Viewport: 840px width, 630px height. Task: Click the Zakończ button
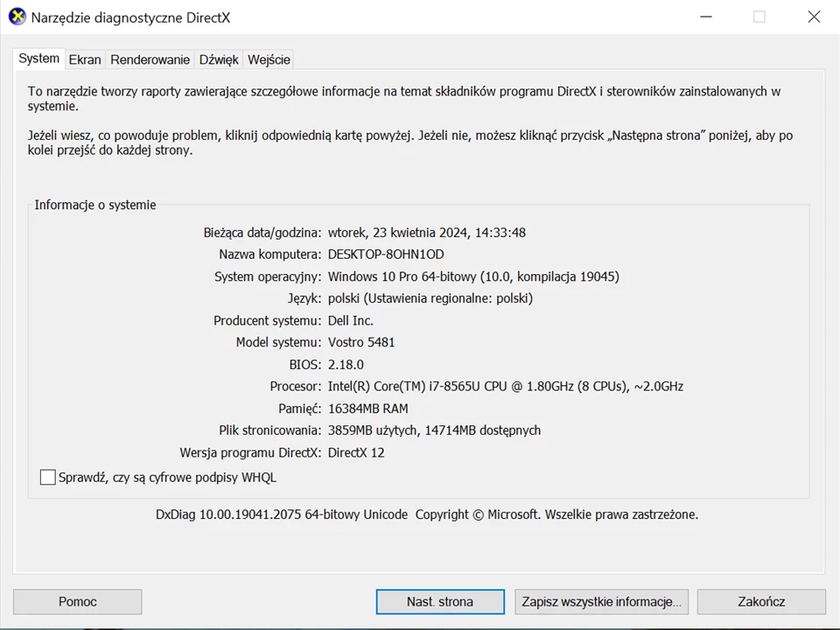[761, 602]
